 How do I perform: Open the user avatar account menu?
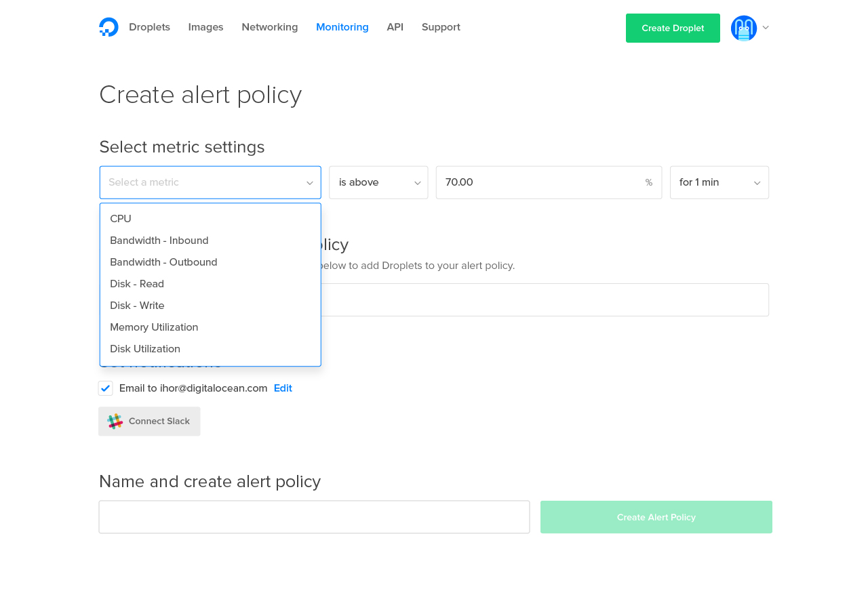[x=744, y=28]
